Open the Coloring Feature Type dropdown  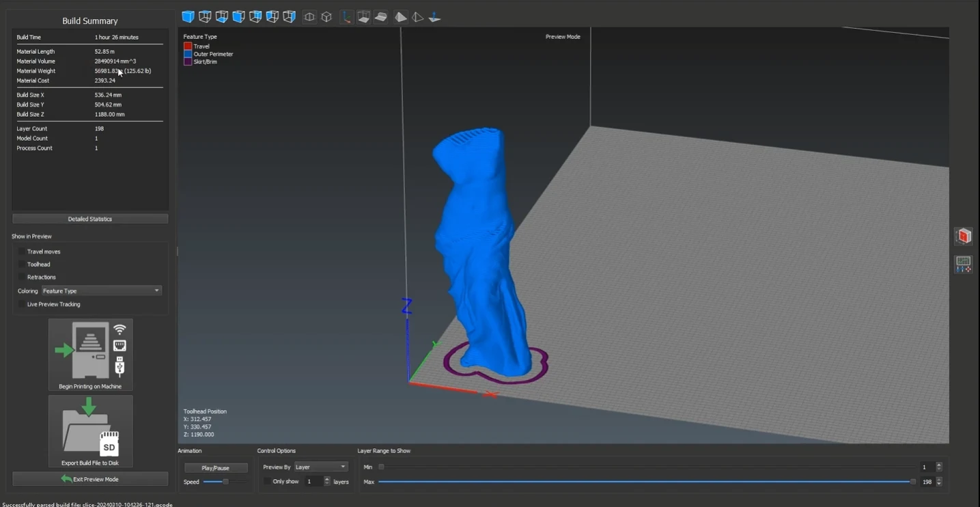pos(101,291)
